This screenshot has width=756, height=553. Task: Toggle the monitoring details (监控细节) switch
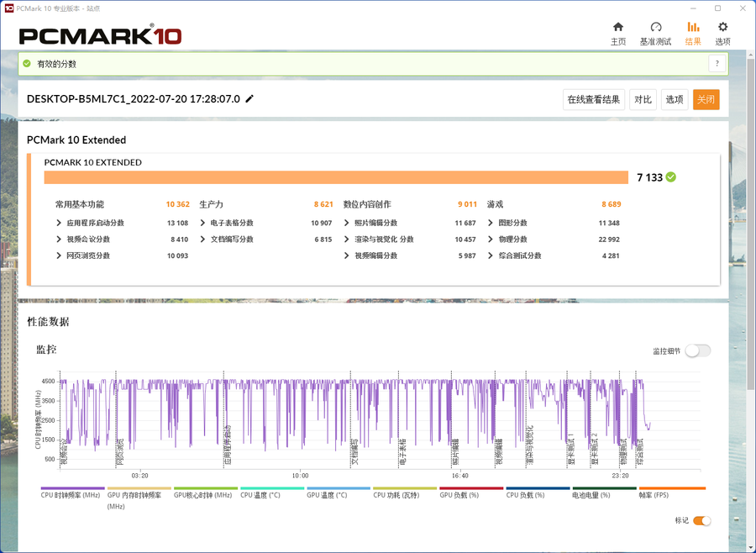697,351
